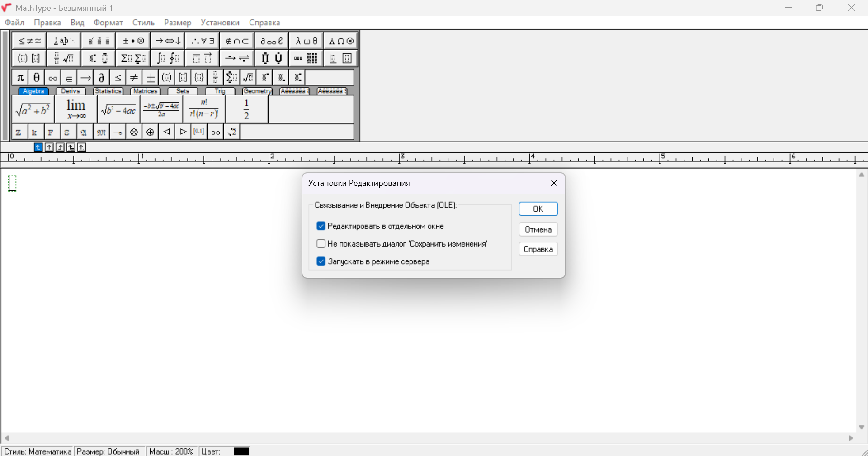The height and width of the screenshot is (456, 868).
Task: Insert the curly braces {} fence template
Action: click(x=199, y=78)
